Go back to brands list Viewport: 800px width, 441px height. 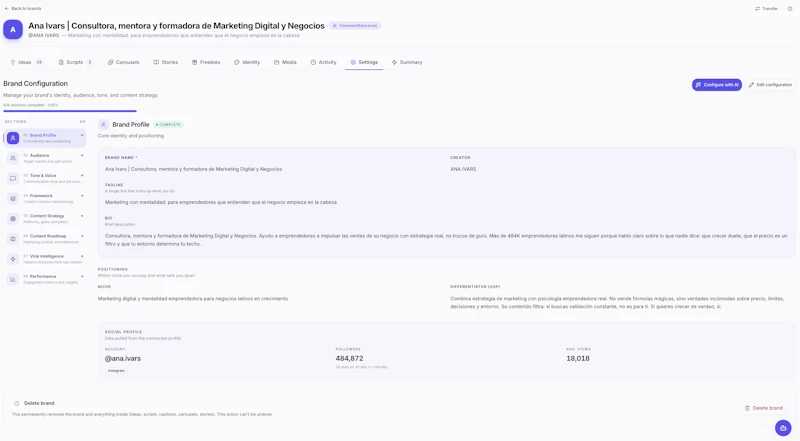click(x=23, y=9)
